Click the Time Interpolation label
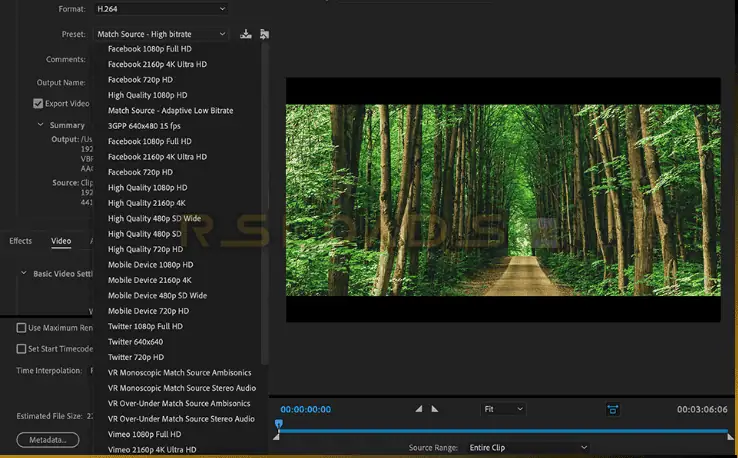The image size is (738, 458). (x=49, y=370)
